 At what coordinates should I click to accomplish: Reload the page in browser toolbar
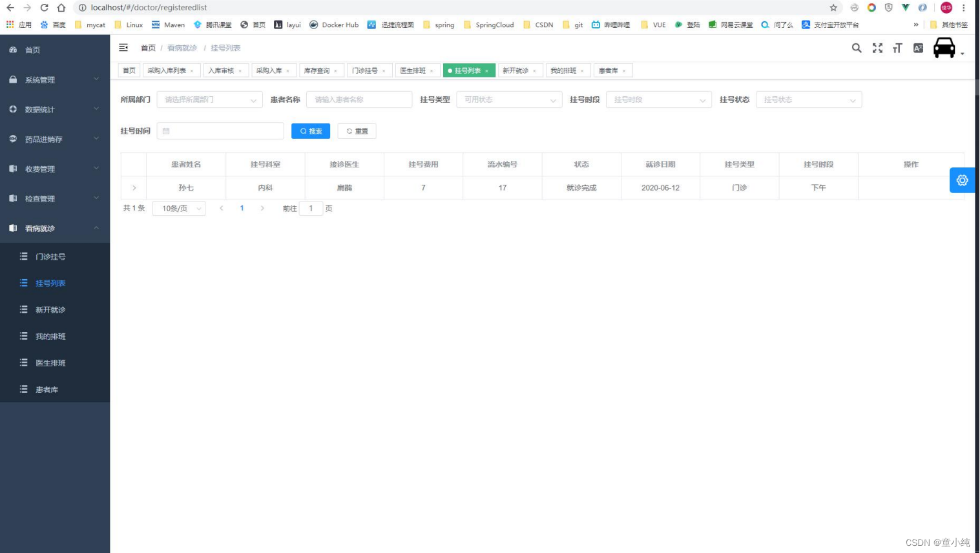44,8
